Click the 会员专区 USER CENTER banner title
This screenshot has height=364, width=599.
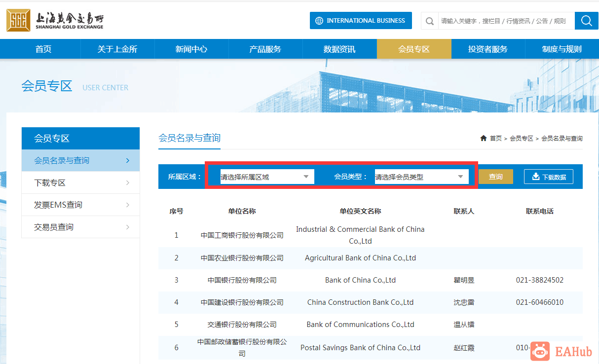tap(75, 86)
